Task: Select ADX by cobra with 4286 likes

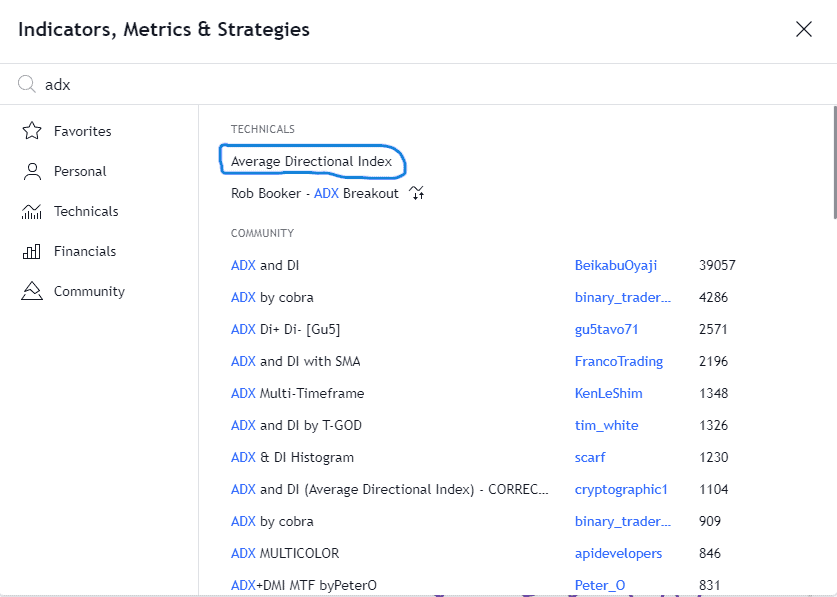Action: [272, 297]
